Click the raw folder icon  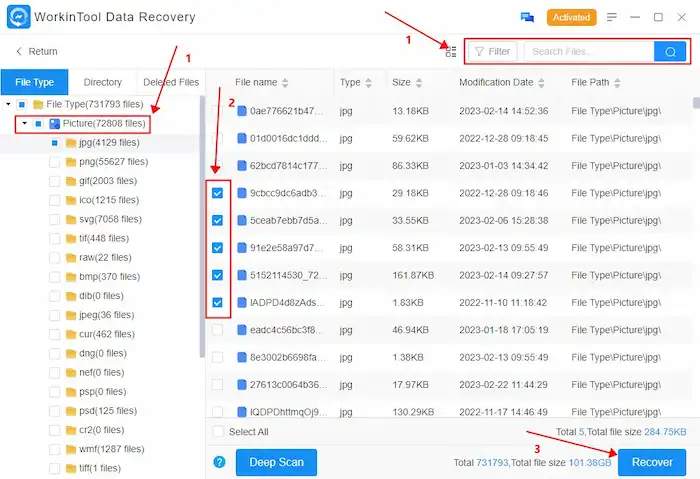click(x=71, y=258)
